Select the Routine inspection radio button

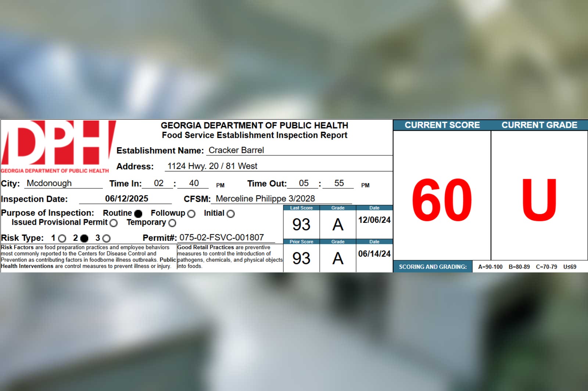click(x=138, y=214)
